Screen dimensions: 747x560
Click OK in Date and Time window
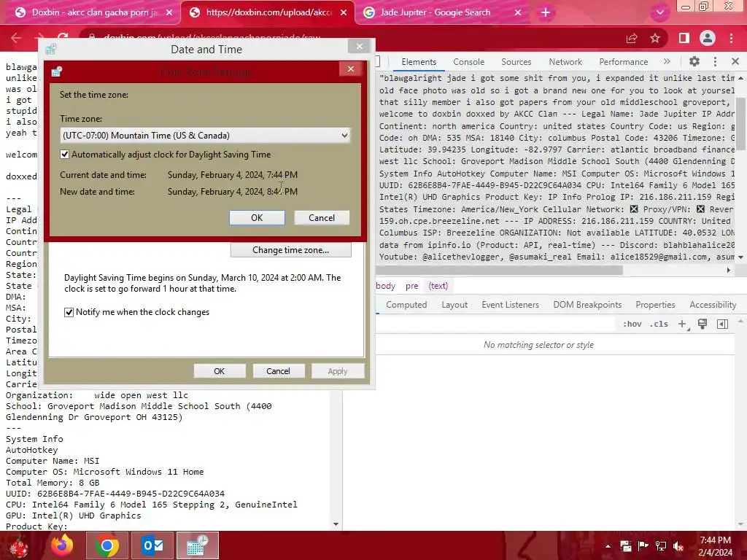219,371
